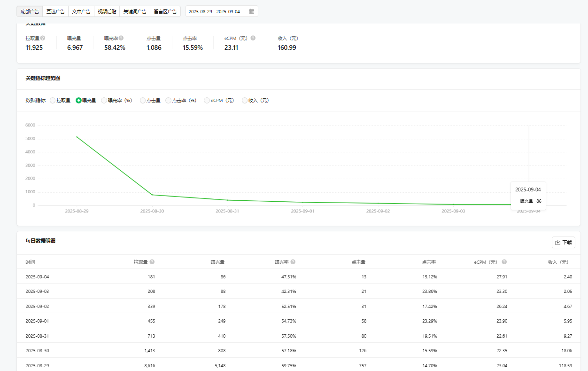Click help icon beside 曝光率 in summary stats
Image resolution: width=588 pixels, height=371 pixels.
[x=121, y=38]
